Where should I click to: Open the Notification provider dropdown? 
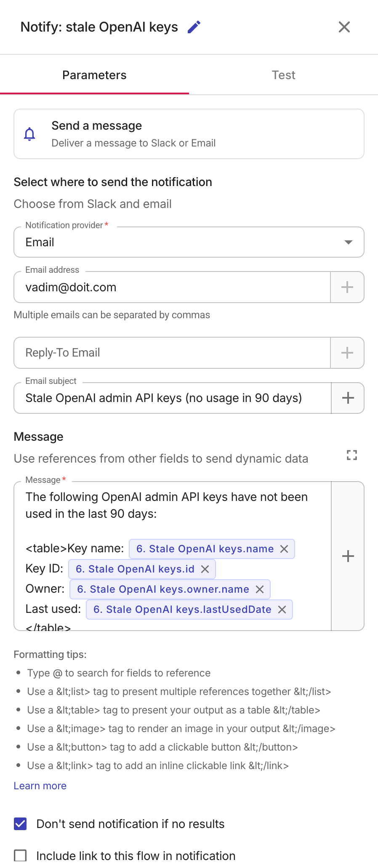pos(189,242)
